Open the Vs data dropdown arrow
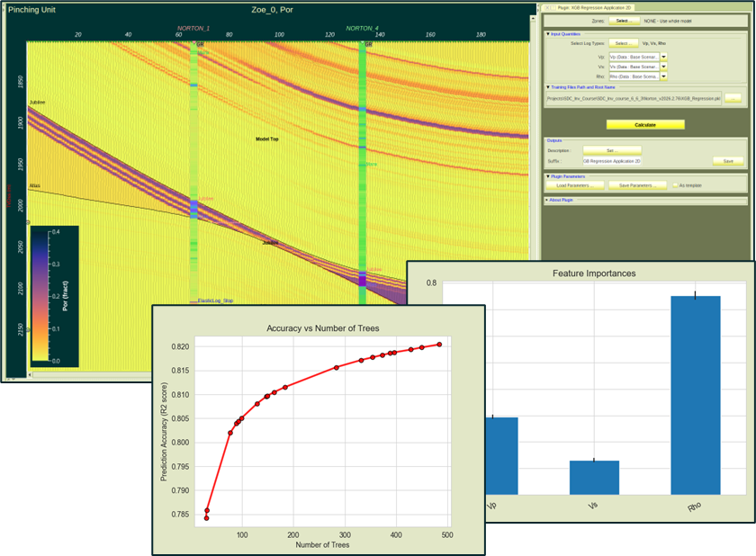The image size is (756, 556). tap(663, 67)
